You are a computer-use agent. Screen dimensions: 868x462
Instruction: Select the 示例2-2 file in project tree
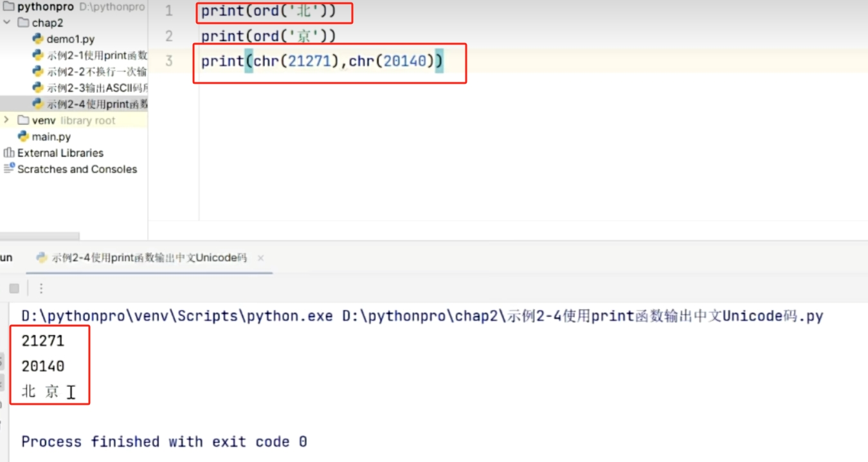pyautogui.click(x=96, y=71)
